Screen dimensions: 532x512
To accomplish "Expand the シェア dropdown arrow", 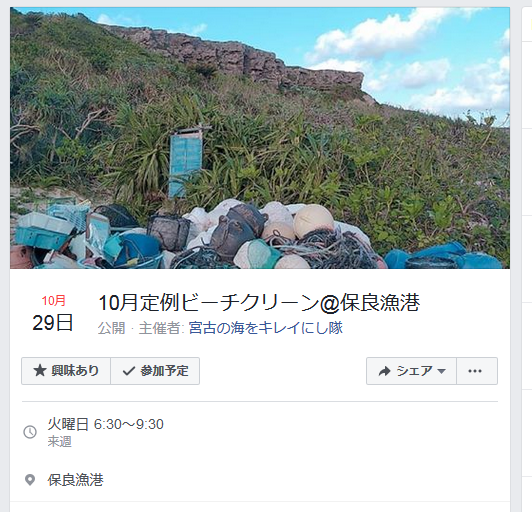I will [441, 371].
